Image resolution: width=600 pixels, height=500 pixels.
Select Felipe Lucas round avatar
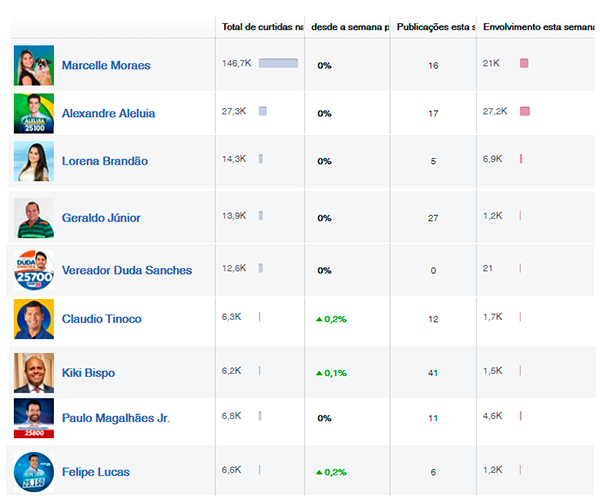point(33,472)
